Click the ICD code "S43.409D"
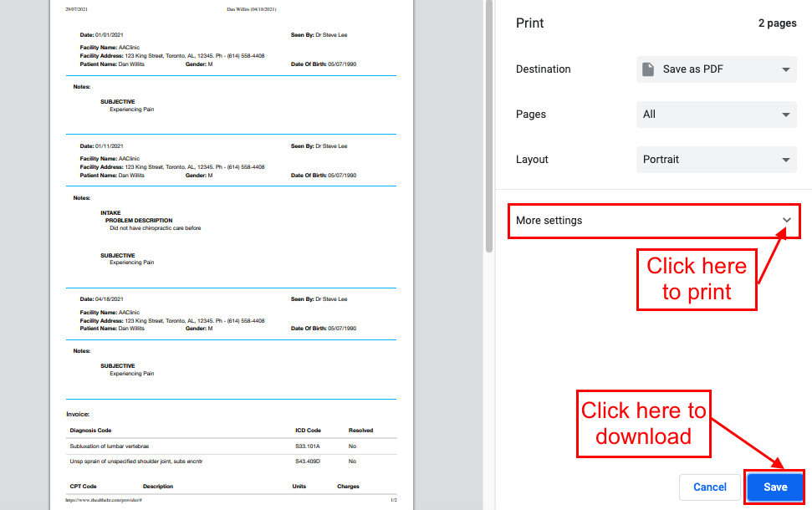 pyautogui.click(x=308, y=462)
